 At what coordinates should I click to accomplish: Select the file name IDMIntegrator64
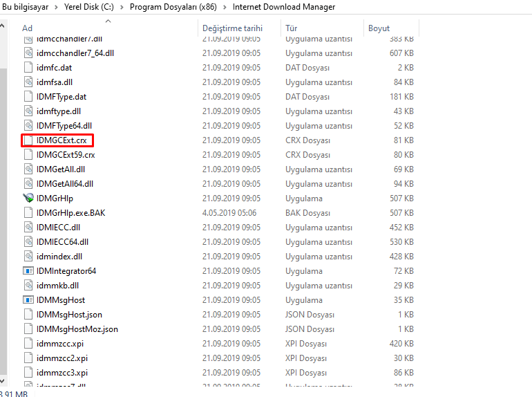tap(66, 271)
